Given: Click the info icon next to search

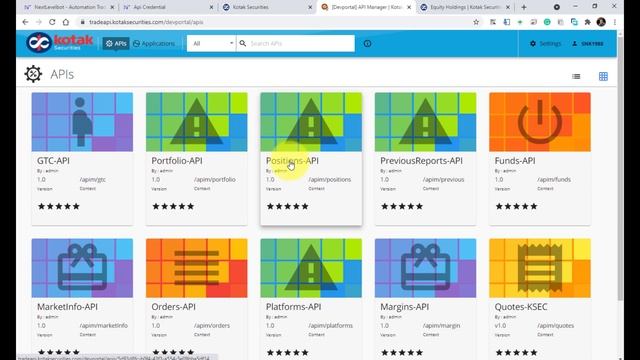Looking at the screenshot, I should (367, 44).
